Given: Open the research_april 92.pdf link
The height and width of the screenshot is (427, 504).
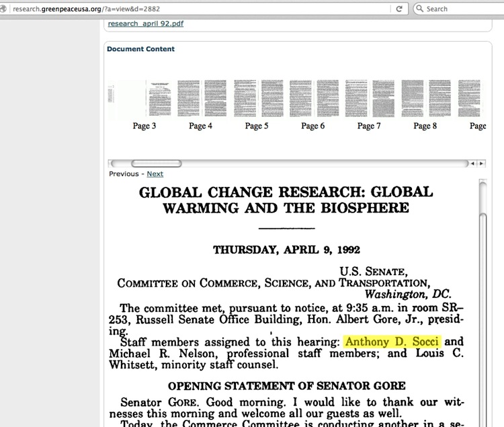Looking at the screenshot, I should tap(145, 24).
